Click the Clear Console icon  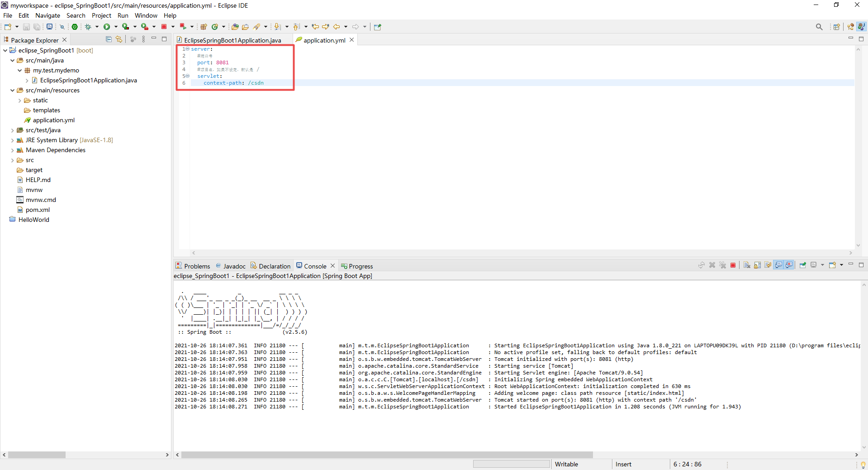pyautogui.click(x=747, y=265)
